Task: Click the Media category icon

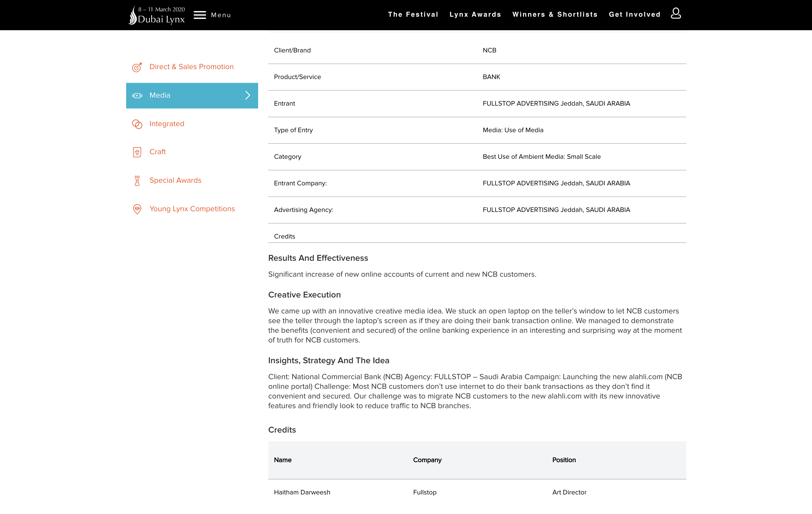Action: (x=137, y=96)
